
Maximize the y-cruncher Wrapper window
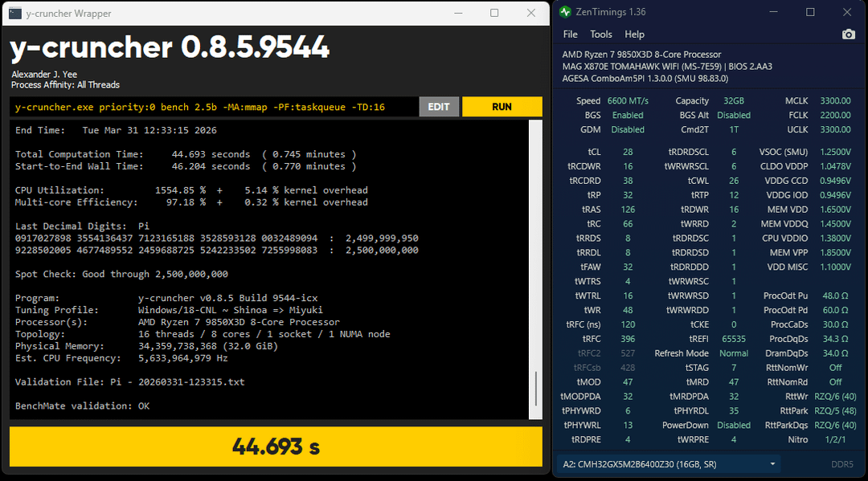tap(494, 13)
